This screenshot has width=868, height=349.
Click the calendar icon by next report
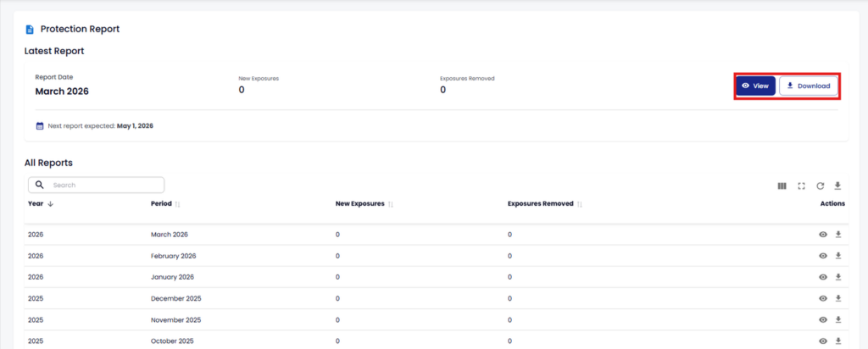click(x=40, y=126)
